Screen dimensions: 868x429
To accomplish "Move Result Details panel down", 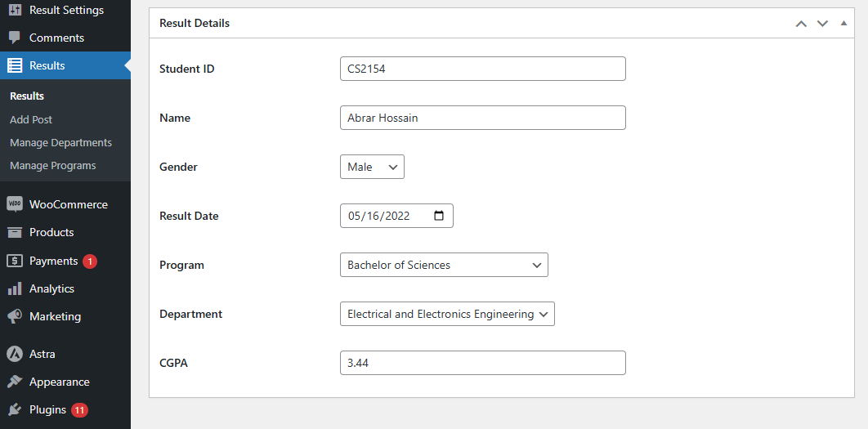I will [822, 24].
